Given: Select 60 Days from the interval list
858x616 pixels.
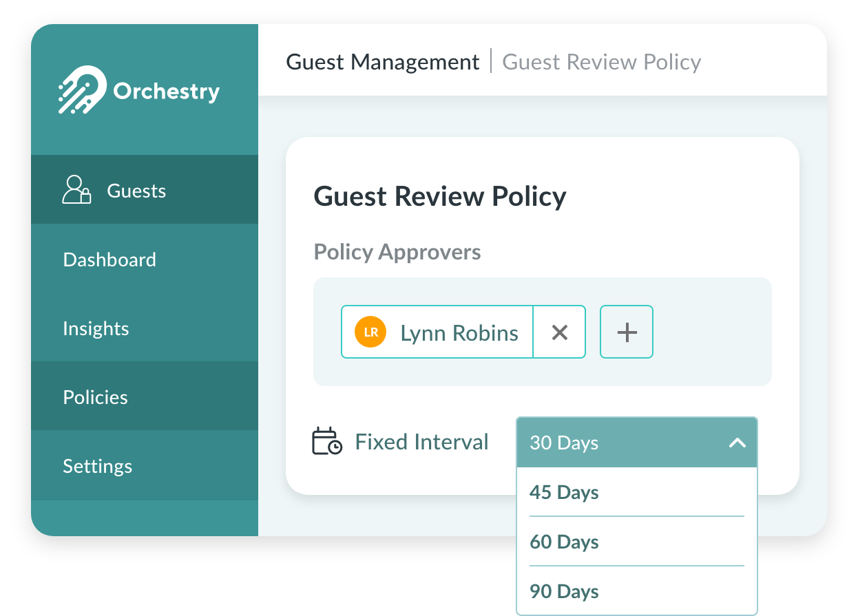Looking at the screenshot, I should tap(564, 542).
